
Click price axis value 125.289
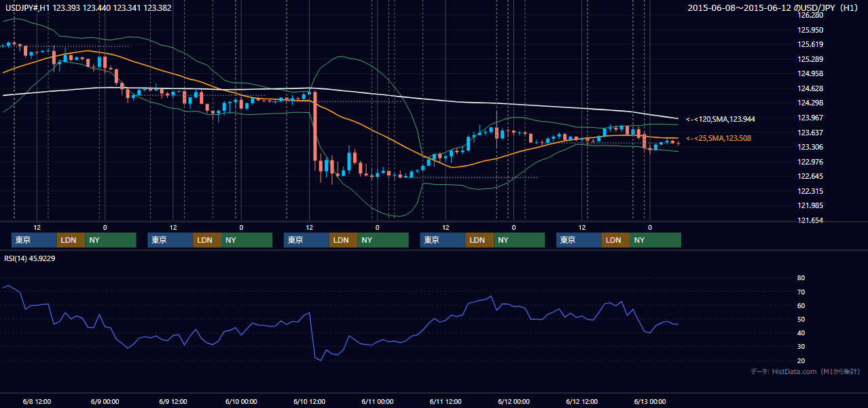tap(810, 59)
